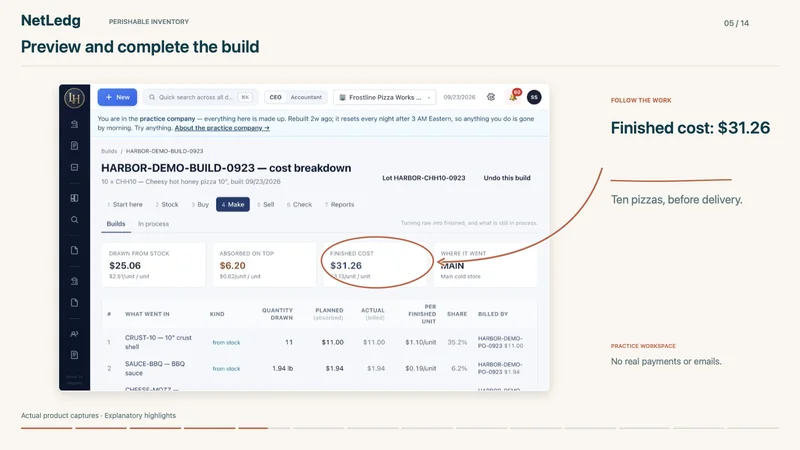Click the HARBOR-DEMO-PO-0923 $1.94 billed by cell
This screenshot has height=450, width=800.
coord(500,368)
